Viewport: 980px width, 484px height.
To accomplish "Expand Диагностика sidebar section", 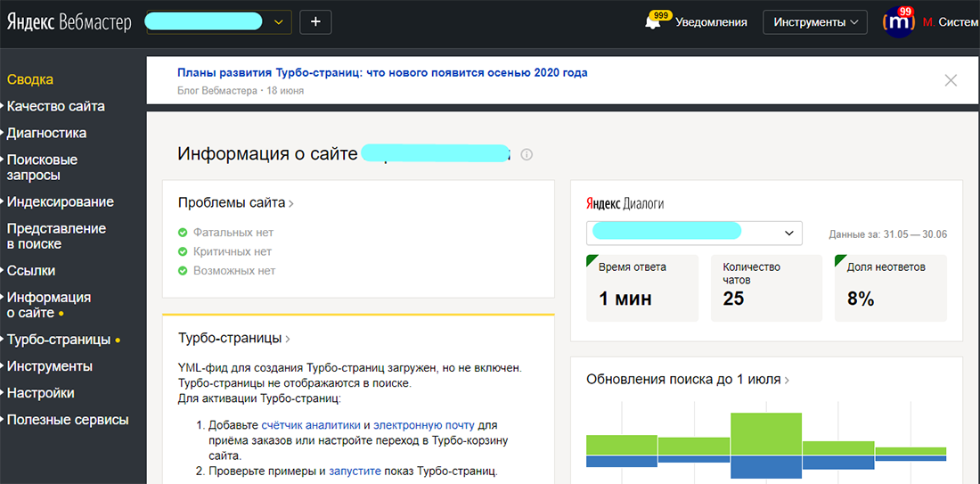I will tap(46, 133).
